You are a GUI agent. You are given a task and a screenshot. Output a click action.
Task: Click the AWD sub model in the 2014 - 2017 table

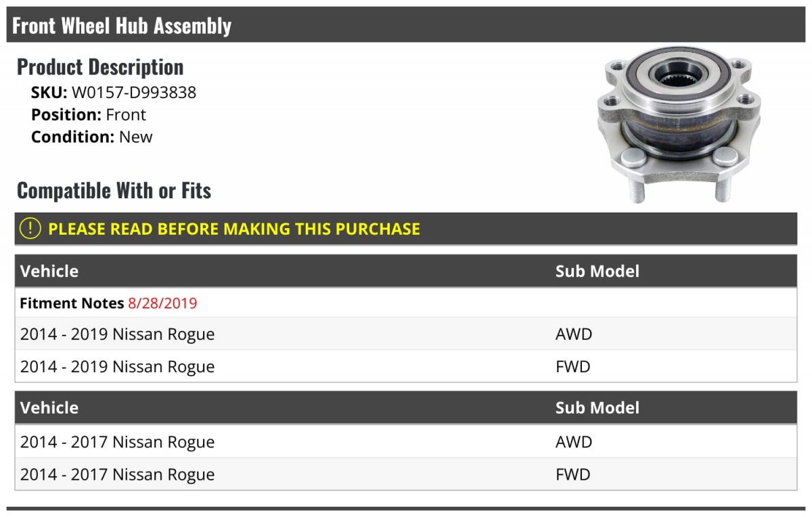pos(573,442)
